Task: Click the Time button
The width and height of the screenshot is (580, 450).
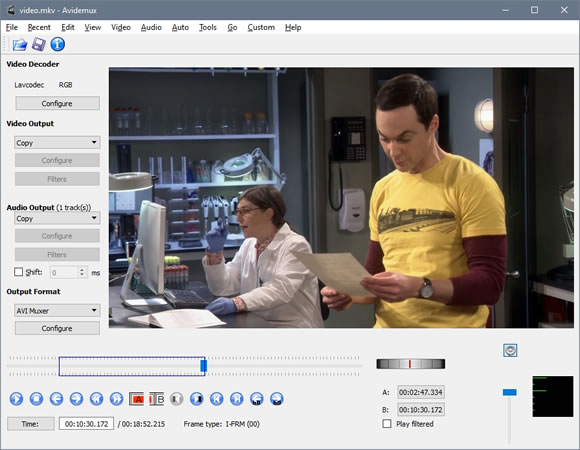Action: click(x=30, y=424)
